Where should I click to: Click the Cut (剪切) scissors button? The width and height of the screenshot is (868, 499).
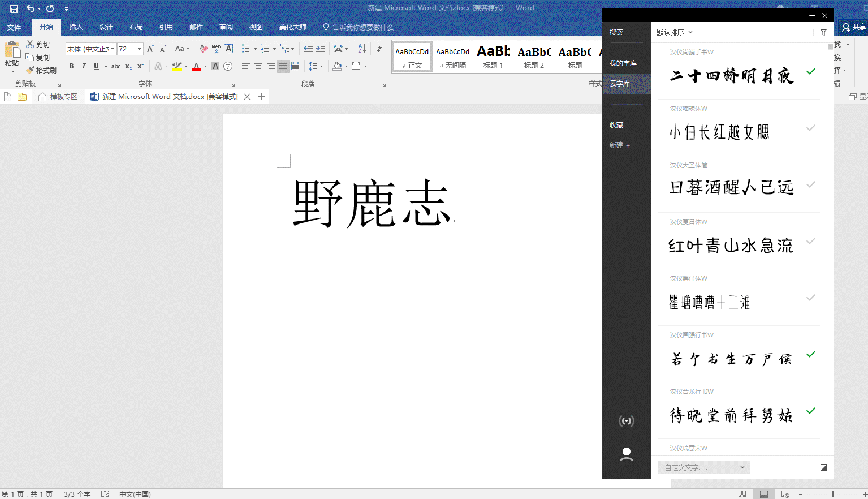[38, 44]
